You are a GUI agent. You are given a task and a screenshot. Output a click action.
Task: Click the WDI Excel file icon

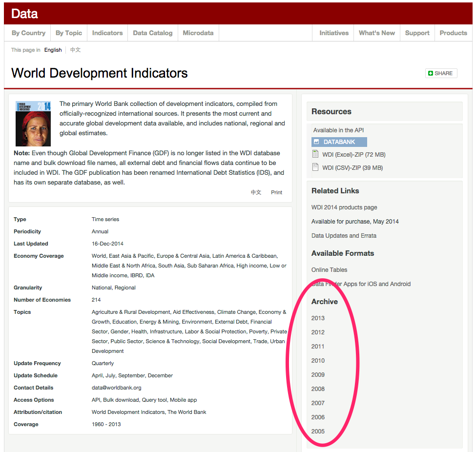[315, 154]
